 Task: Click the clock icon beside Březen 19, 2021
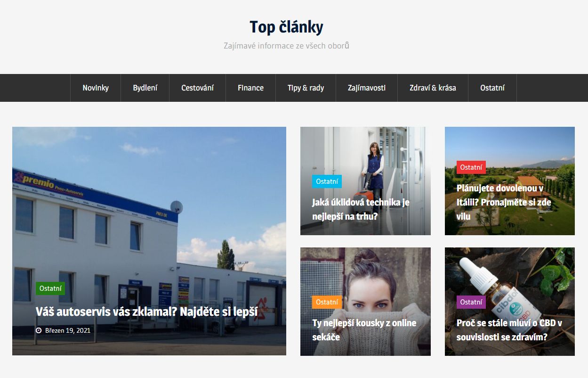tap(39, 330)
